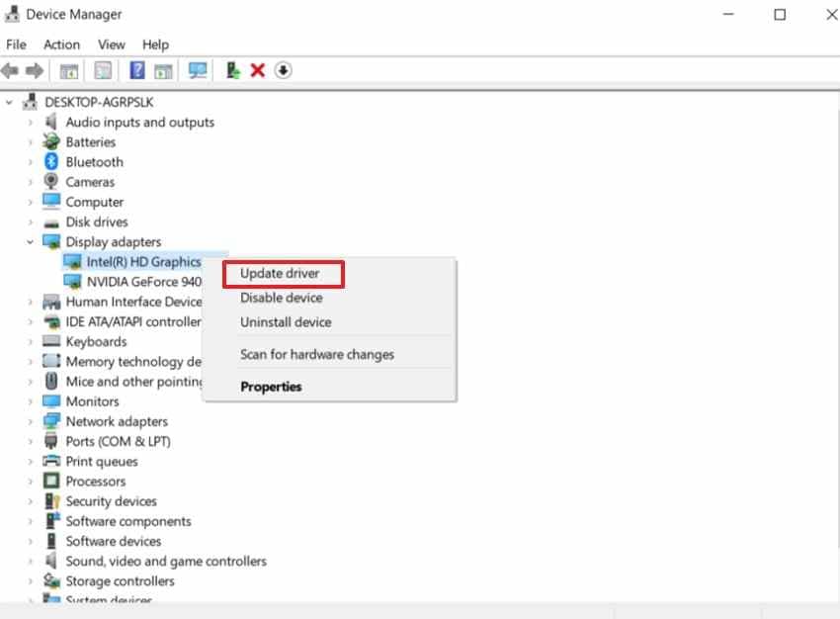
Task: Open the Action menu
Action: [x=61, y=44]
